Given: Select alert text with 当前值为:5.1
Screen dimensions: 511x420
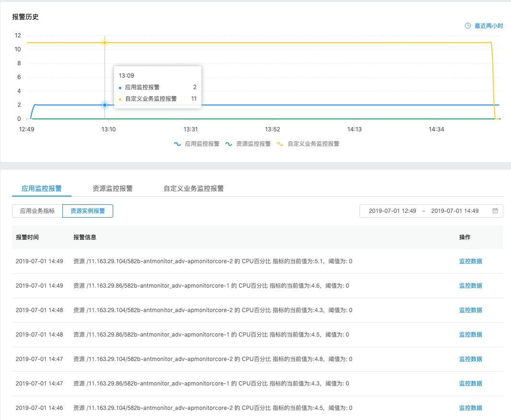Looking at the screenshot, I should tap(213, 261).
